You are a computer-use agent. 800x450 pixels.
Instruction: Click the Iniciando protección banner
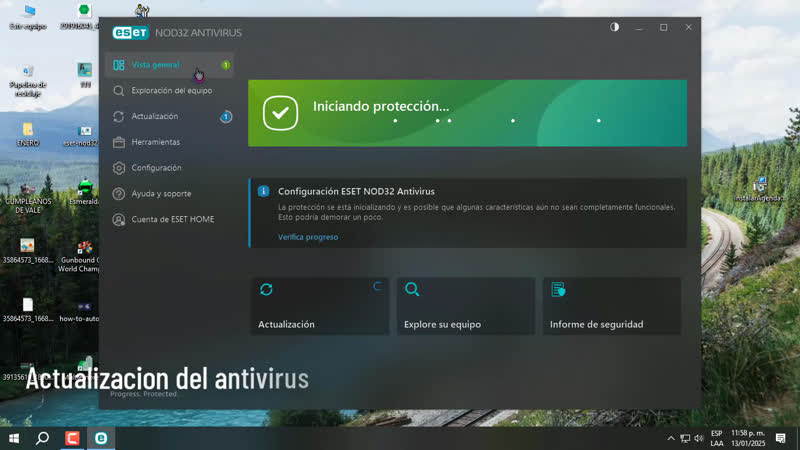click(x=467, y=113)
